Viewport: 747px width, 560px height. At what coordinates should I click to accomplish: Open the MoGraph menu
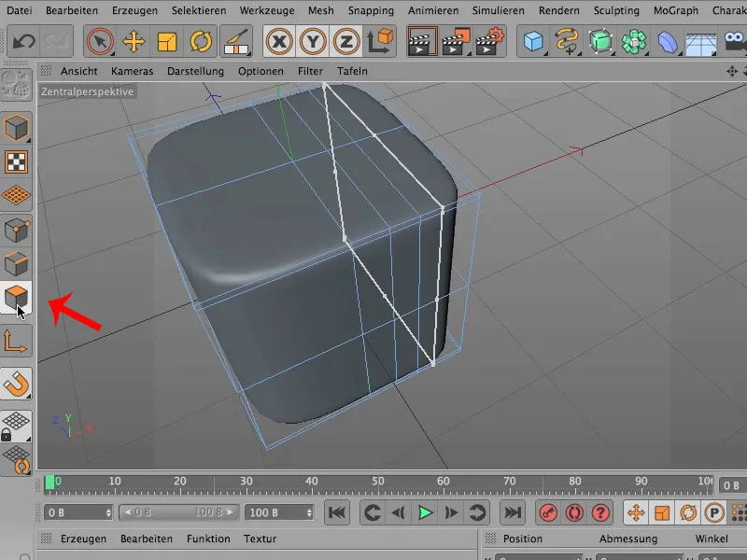pos(675,10)
